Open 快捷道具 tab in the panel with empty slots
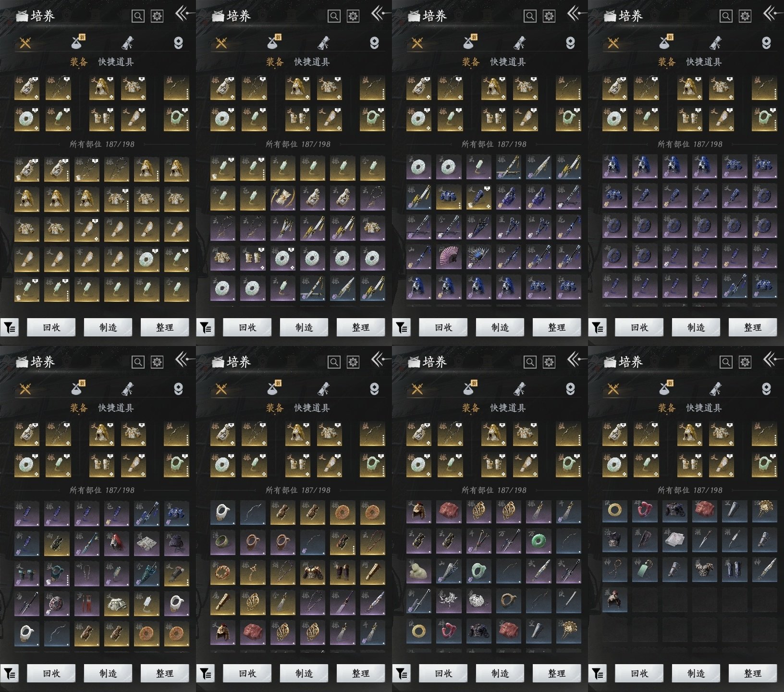 (x=704, y=408)
